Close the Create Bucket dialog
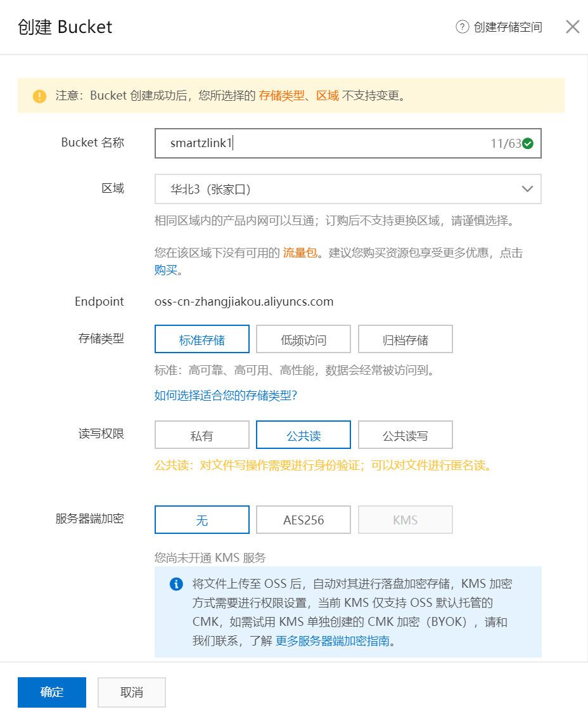The image size is (588, 714). (x=573, y=27)
